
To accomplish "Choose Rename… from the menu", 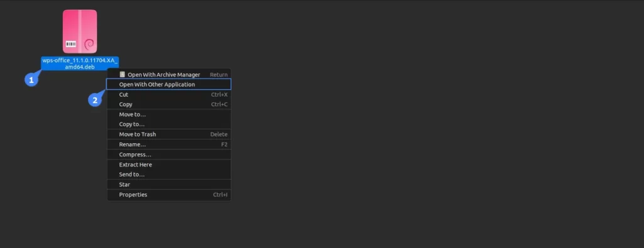I will tap(169, 144).
